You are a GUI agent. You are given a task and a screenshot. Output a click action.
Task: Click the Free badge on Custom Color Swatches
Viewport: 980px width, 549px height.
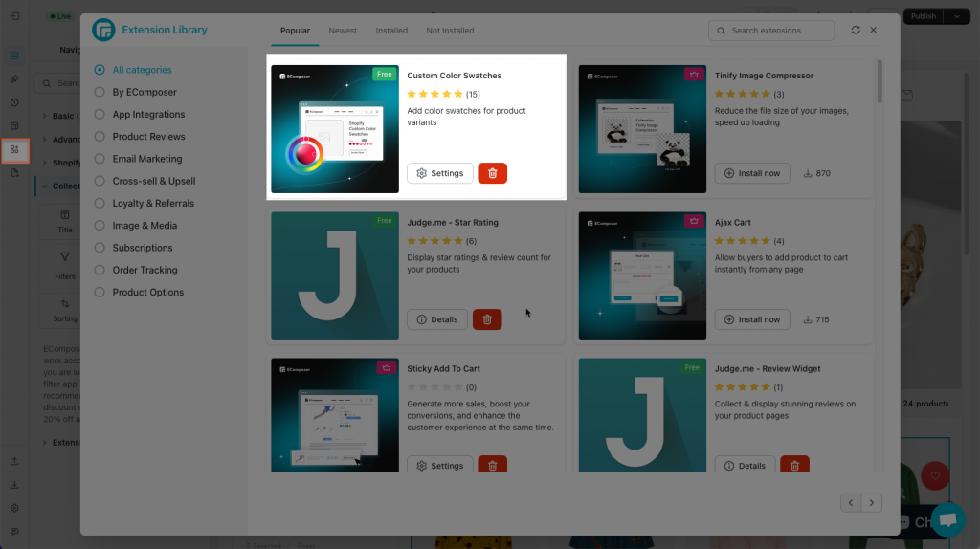tap(385, 75)
